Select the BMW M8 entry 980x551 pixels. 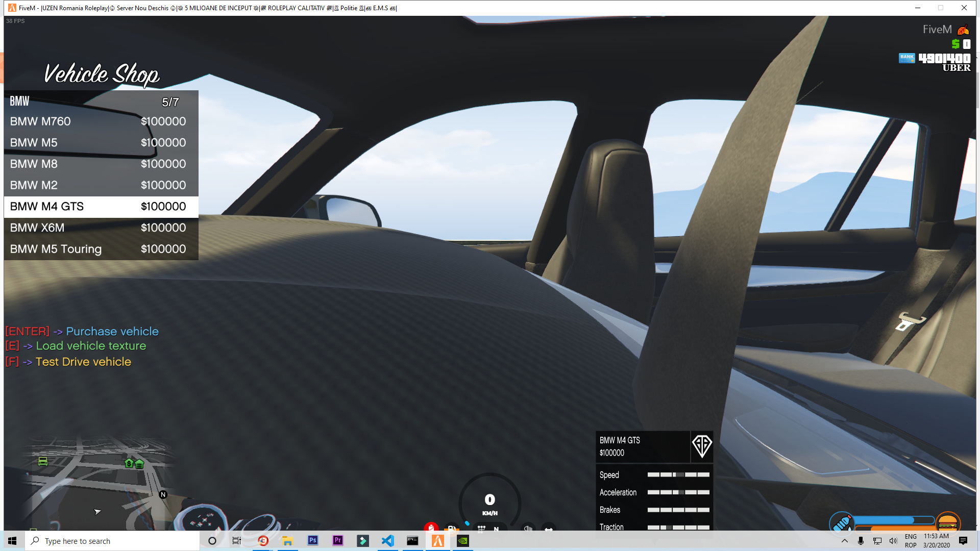point(101,164)
